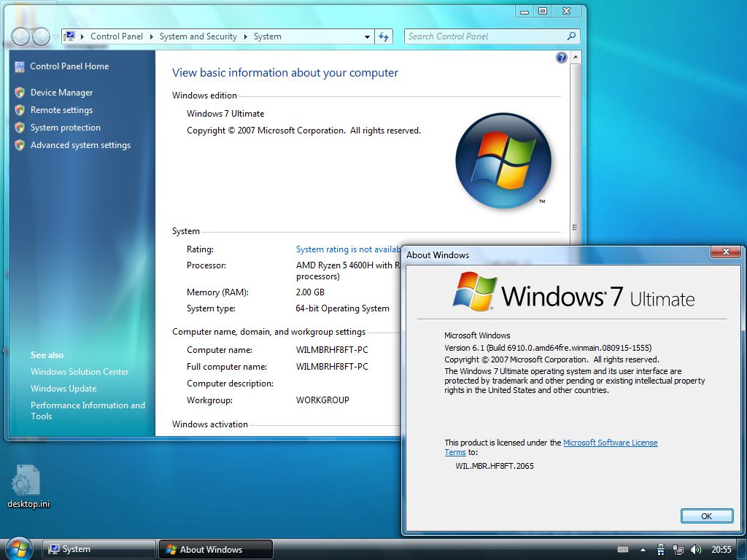Click the search magnifier icon
Viewport: 747px width, 560px height.
(571, 36)
